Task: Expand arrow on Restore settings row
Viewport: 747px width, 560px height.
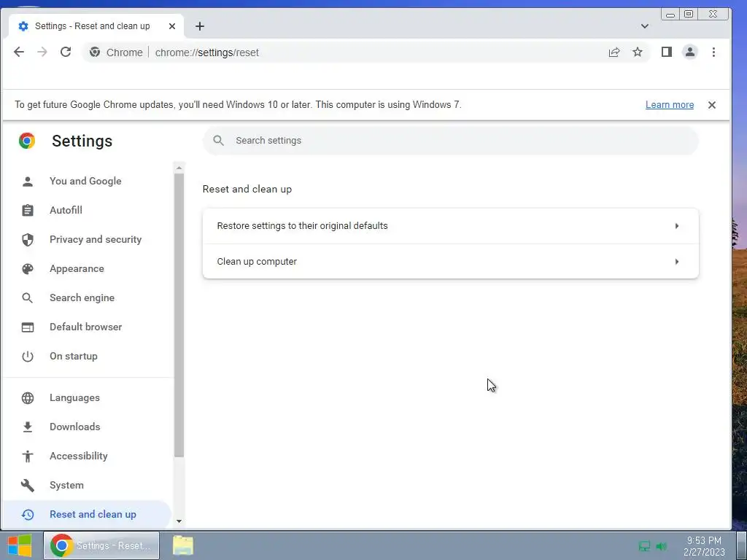Action: point(676,226)
